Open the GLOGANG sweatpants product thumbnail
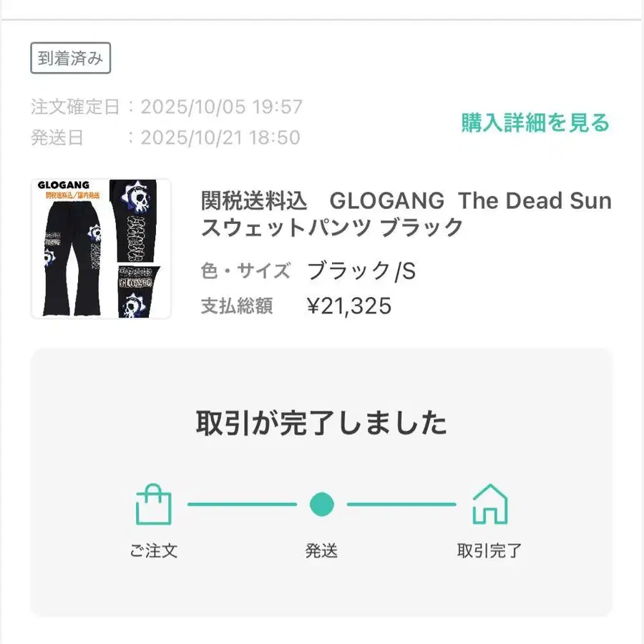Screen dimensions: 644x644 coord(101,248)
